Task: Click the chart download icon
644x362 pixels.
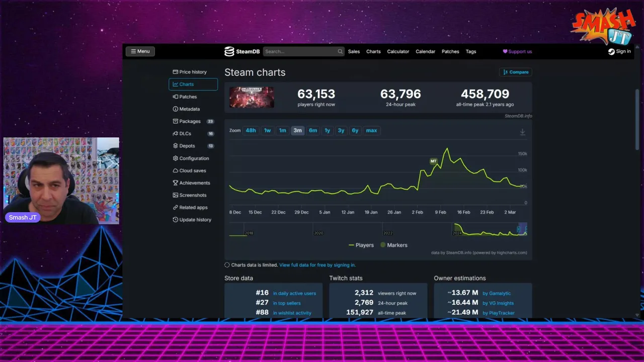Action: click(x=522, y=132)
